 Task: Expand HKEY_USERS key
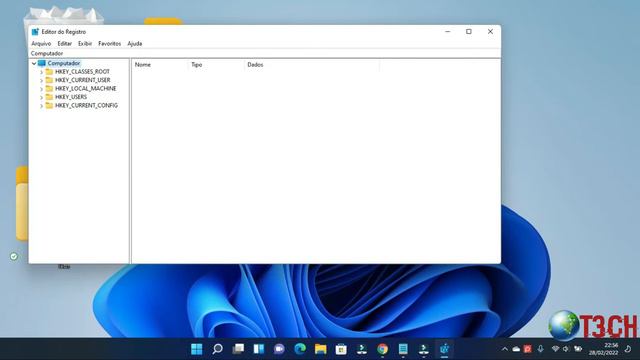click(x=41, y=97)
